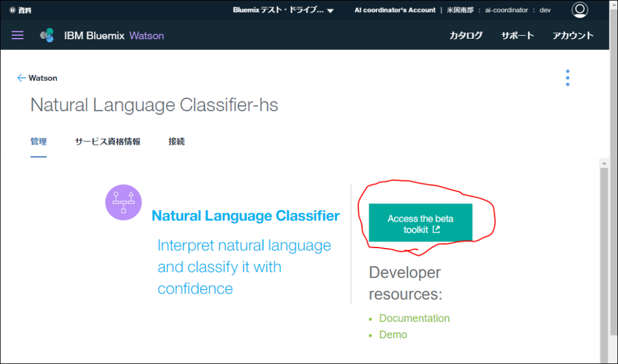Click the IBM Bluemix hexagon logo
This screenshot has width=618, height=364.
(x=47, y=36)
